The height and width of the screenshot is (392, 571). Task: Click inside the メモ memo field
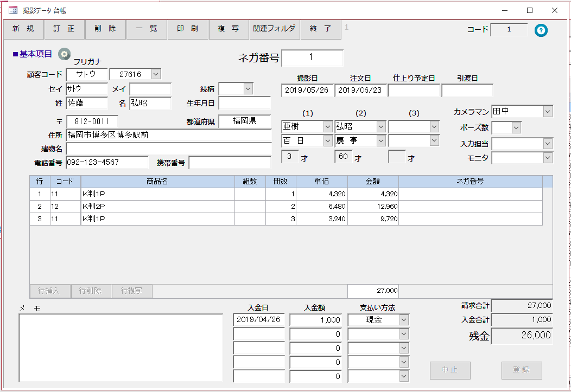[119, 347]
